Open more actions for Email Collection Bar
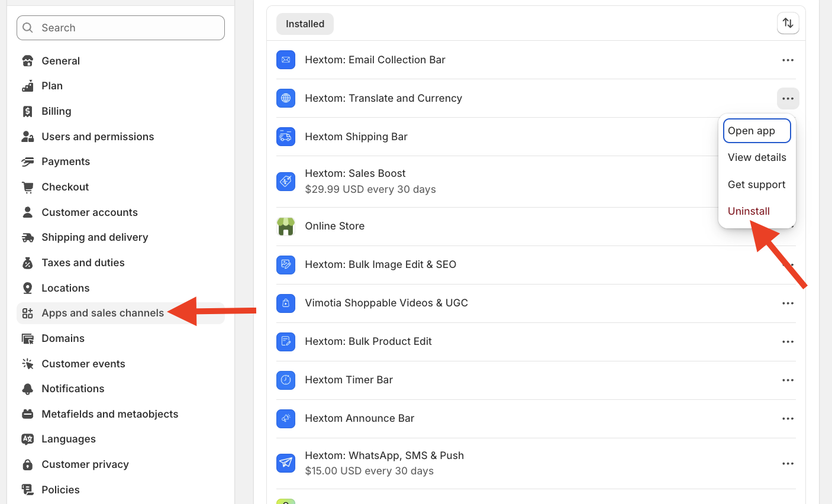The height and width of the screenshot is (504, 832). coord(788,60)
